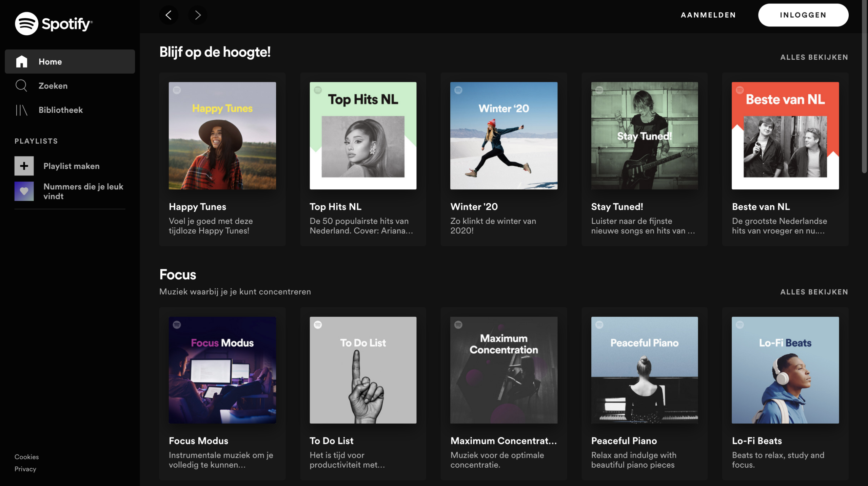Click description 'De 50 populairste hits van Nederland'
Viewport: 868px width, 486px height.
click(361, 226)
